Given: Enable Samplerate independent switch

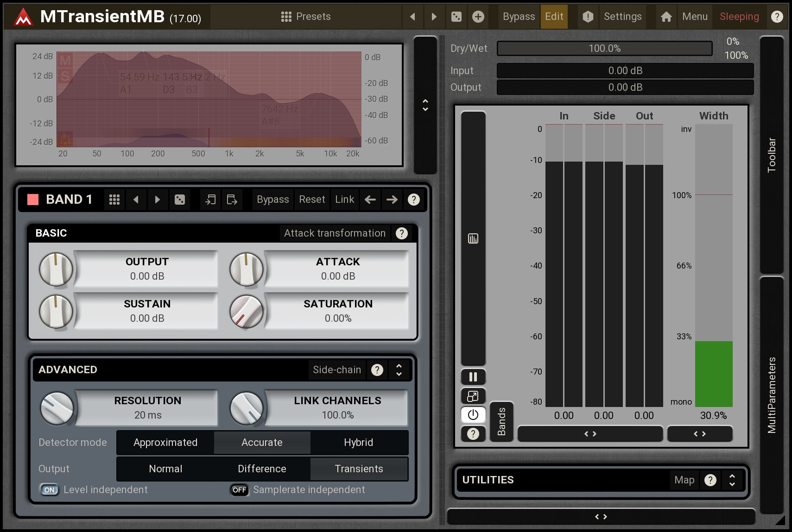Looking at the screenshot, I should [x=239, y=490].
